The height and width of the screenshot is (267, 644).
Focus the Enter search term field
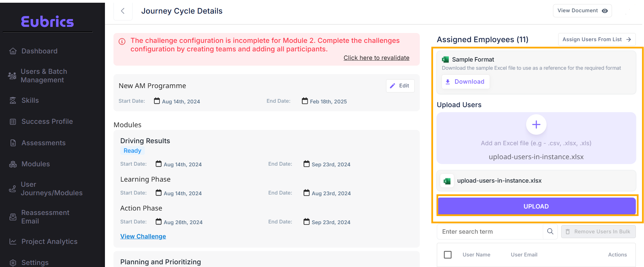(489, 232)
